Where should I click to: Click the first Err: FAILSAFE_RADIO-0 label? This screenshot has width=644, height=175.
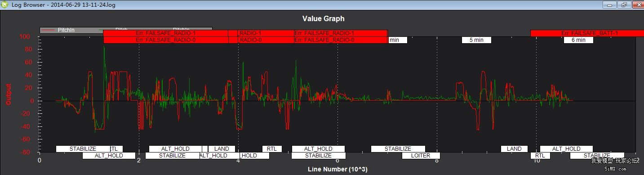pyautogui.click(x=165, y=40)
